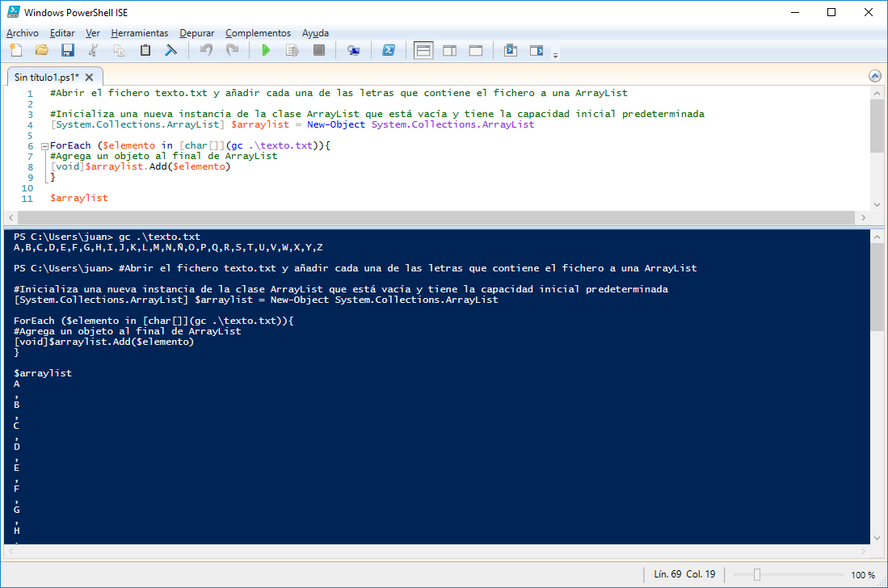Open the Complementos menu
Image resolution: width=888 pixels, height=588 pixels.
258,33
